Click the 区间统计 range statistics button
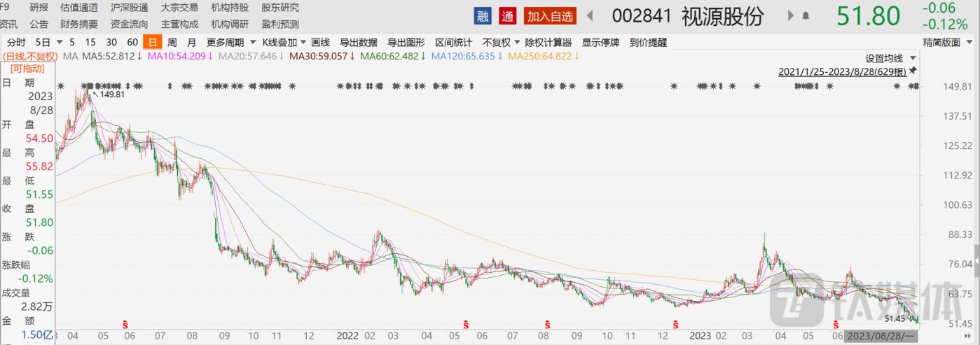This screenshot has width=980, height=345. click(454, 42)
